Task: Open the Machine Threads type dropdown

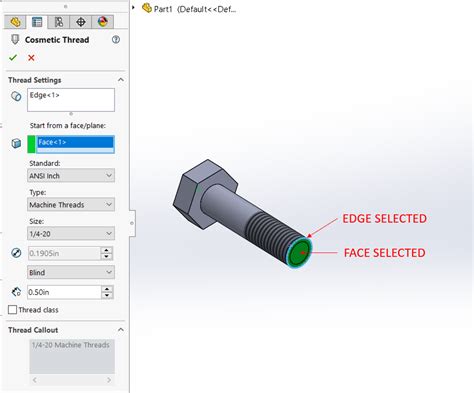Action: pyautogui.click(x=71, y=204)
